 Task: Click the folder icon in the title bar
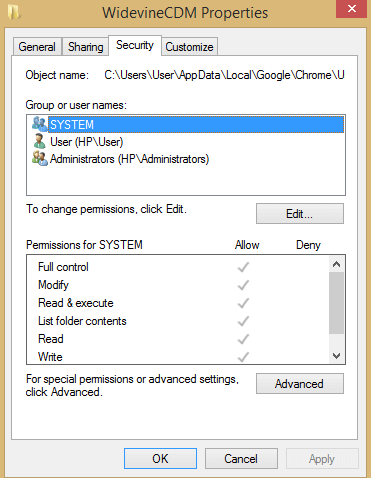14,12
